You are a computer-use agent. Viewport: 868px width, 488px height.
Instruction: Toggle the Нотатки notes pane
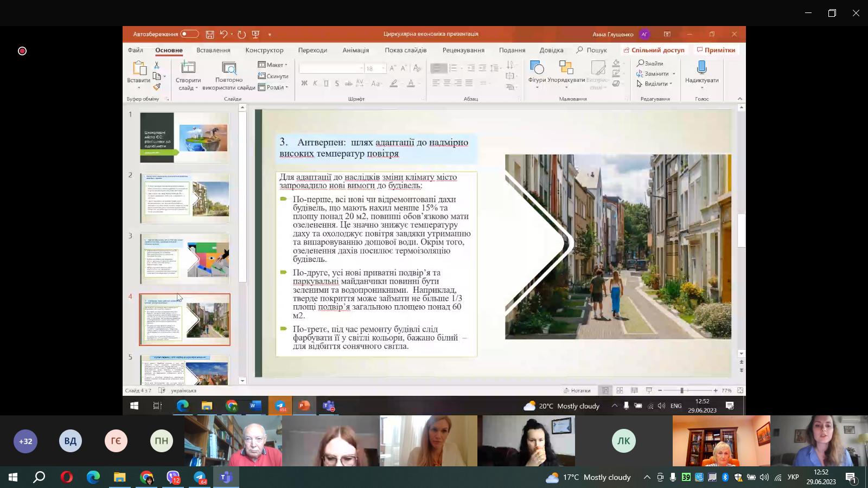(x=577, y=390)
